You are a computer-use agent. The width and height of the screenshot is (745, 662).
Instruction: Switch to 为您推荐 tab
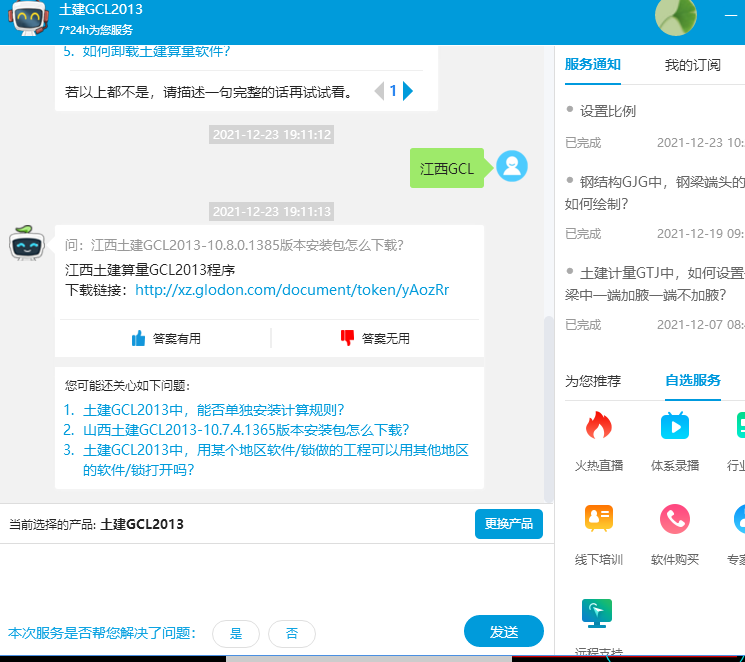coord(592,381)
